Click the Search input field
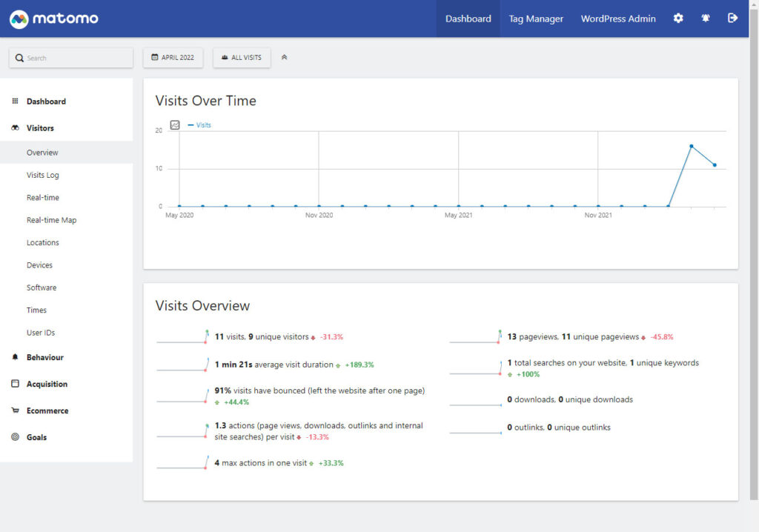Viewport: 759px width, 532px height. coord(71,58)
